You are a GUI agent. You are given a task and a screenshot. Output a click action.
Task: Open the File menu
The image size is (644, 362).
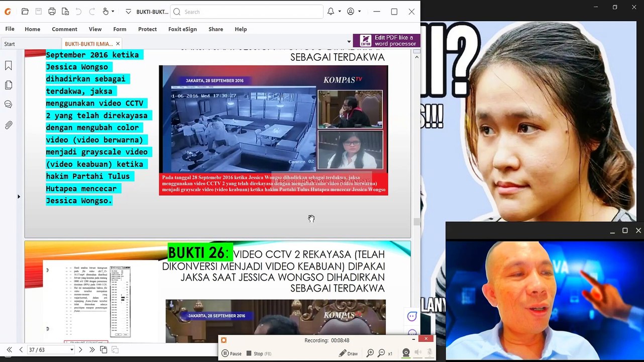[10, 29]
